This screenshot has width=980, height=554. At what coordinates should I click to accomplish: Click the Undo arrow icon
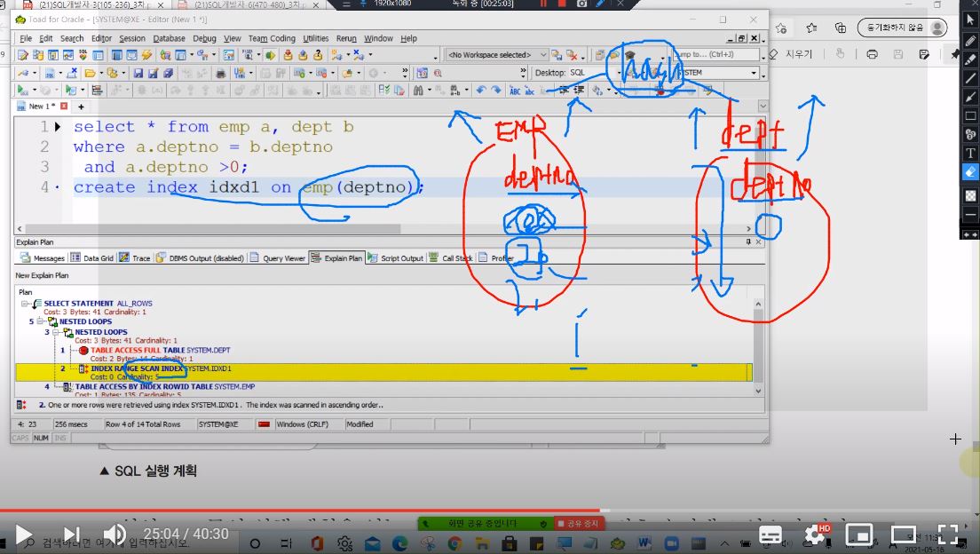[x=480, y=91]
